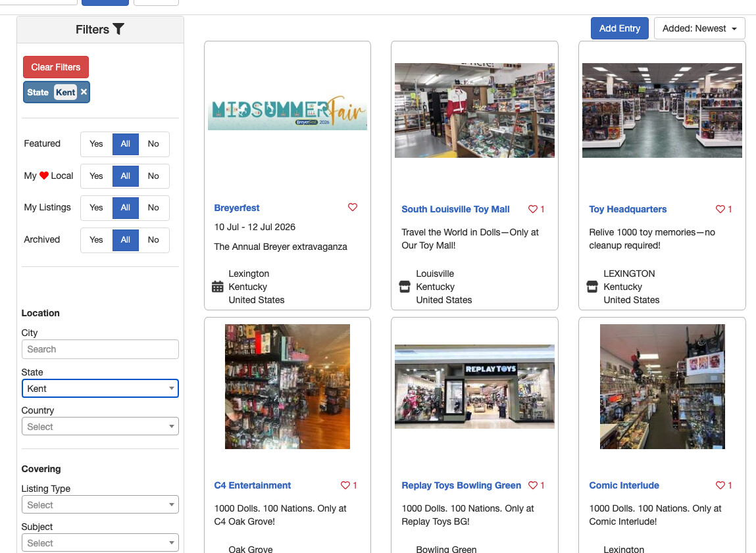The image size is (756, 553).
Task: Like the Toy Headquarters listing heart
Action: [x=720, y=209]
